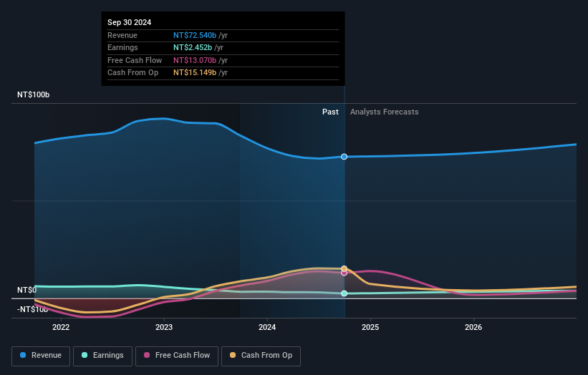Screen dimensions: 588x375
Task: Toggle the Cash From Op legend series
Action: [261, 356]
